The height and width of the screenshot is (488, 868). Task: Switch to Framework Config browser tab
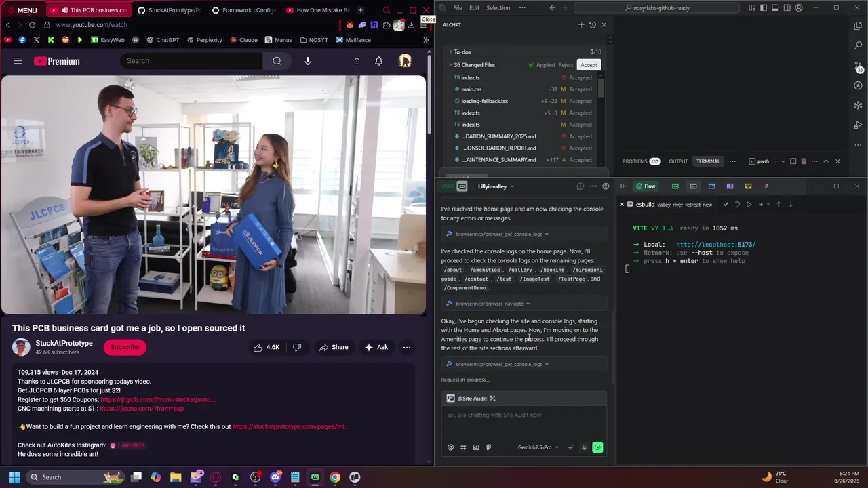[x=243, y=10]
